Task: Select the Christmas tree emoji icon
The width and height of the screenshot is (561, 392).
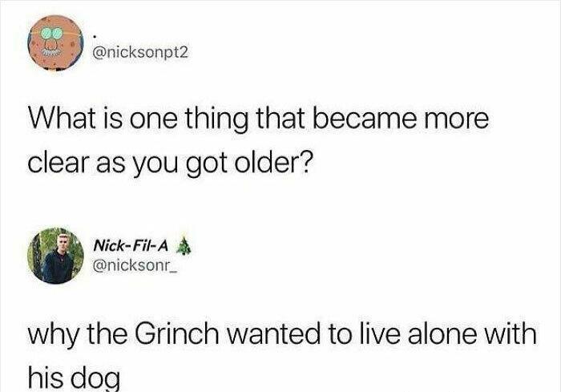Action: point(184,245)
